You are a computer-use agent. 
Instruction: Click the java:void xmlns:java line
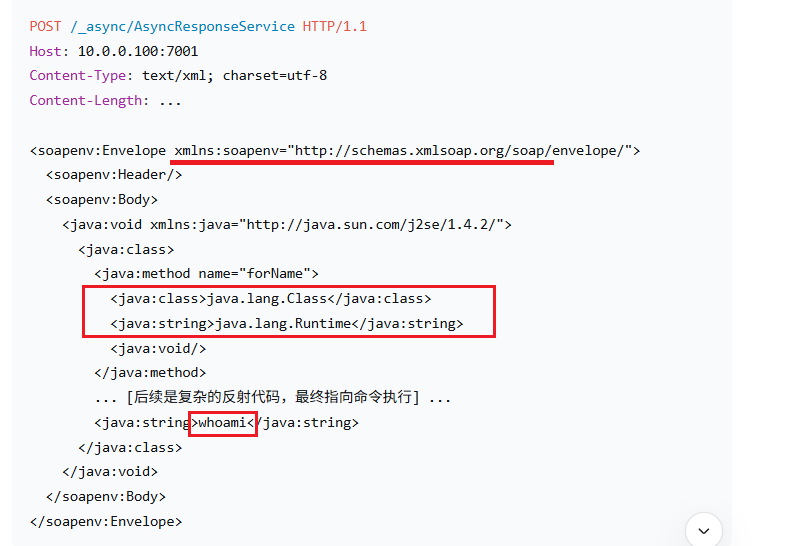pos(287,224)
